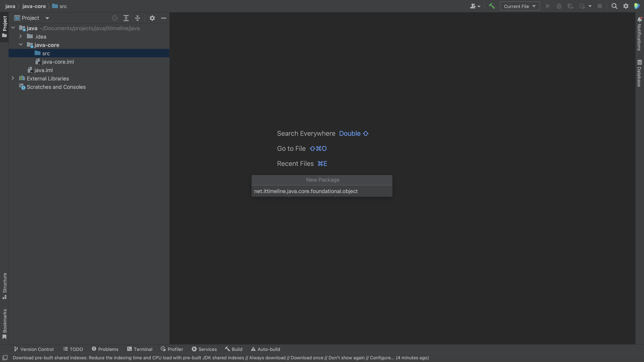Viewport: 644px width, 362px height.
Task: Click the JetBrains Toolbox colored icon
Action: (637, 6)
